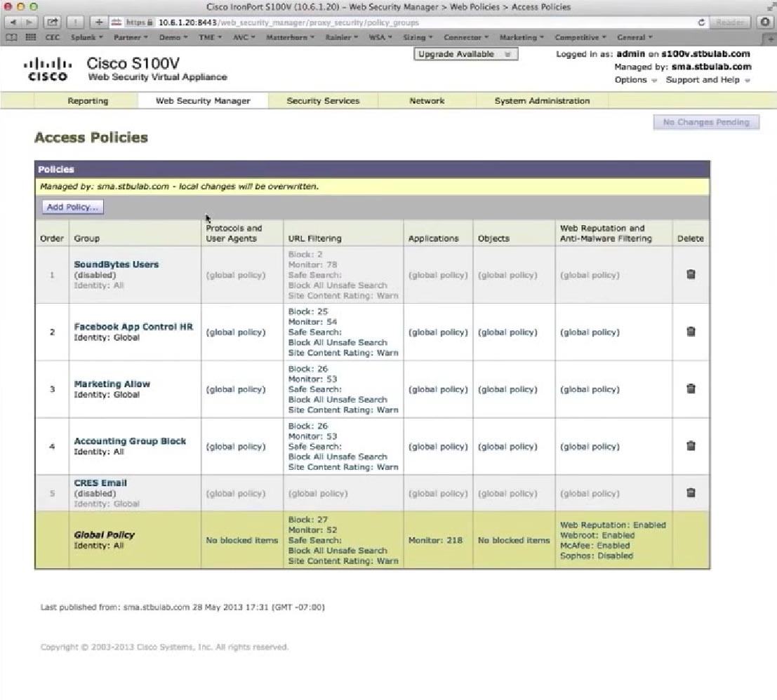777x700 pixels.
Task: Delete the Facebook App Control HR policy
Action: pos(690,332)
